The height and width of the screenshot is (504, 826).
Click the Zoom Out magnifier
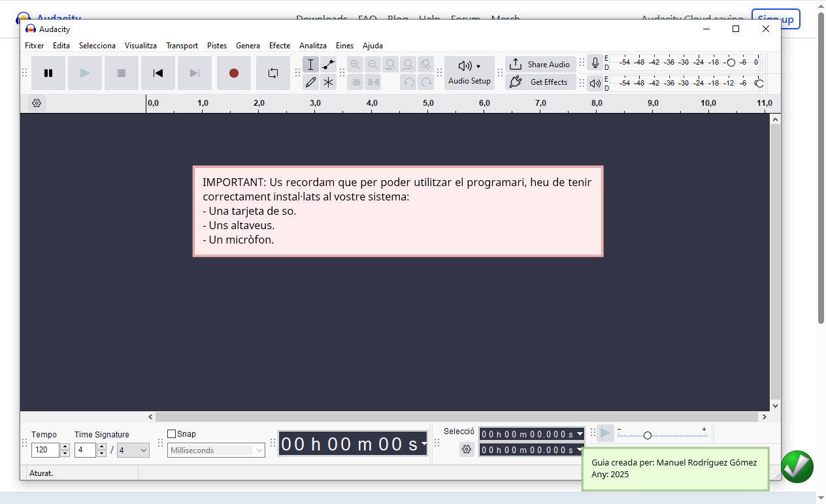372,65
